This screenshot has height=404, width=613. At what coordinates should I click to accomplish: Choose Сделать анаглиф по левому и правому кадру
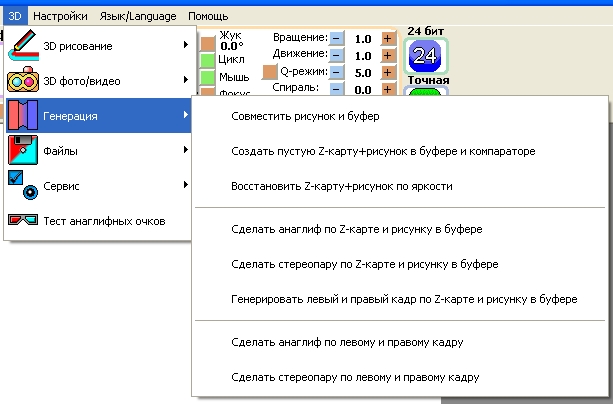click(x=400, y=342)
